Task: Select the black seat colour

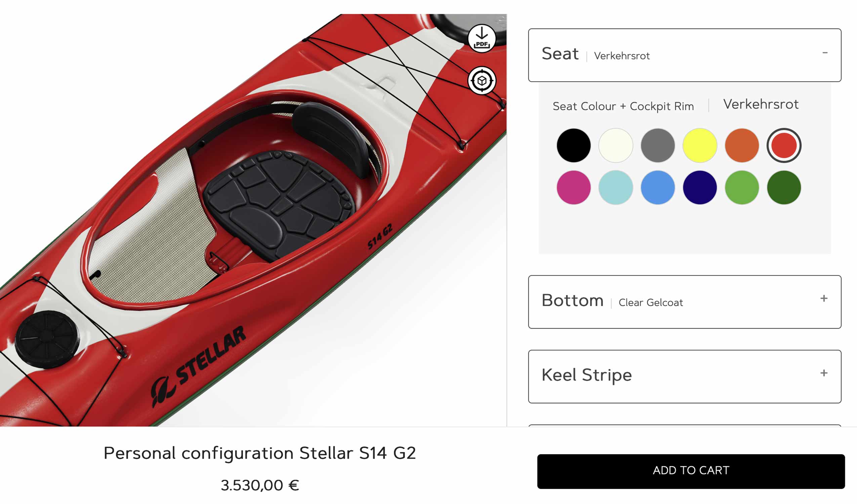Action: [573, 145]
